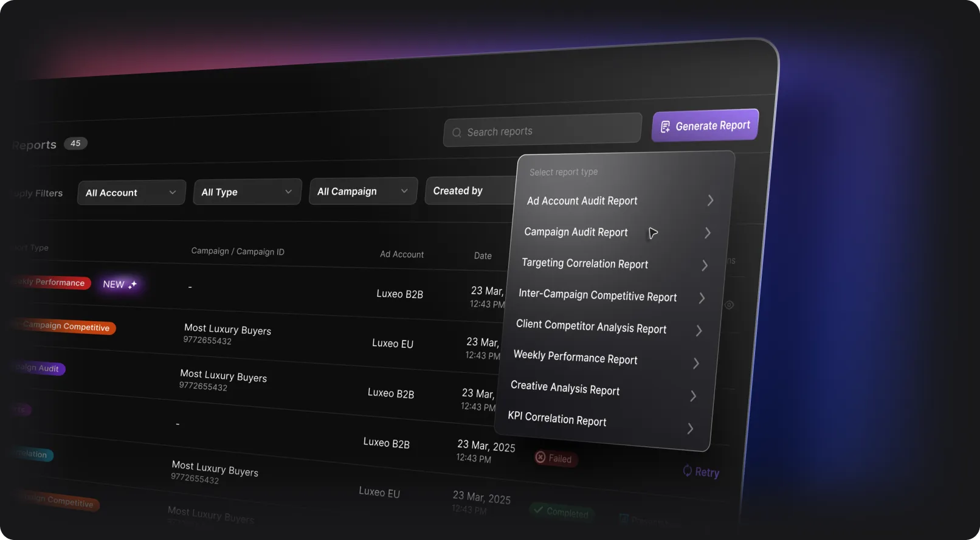
Task: Click the orange Campaign Competitive tag below Weekly Performance
Action: coord(64,327)
